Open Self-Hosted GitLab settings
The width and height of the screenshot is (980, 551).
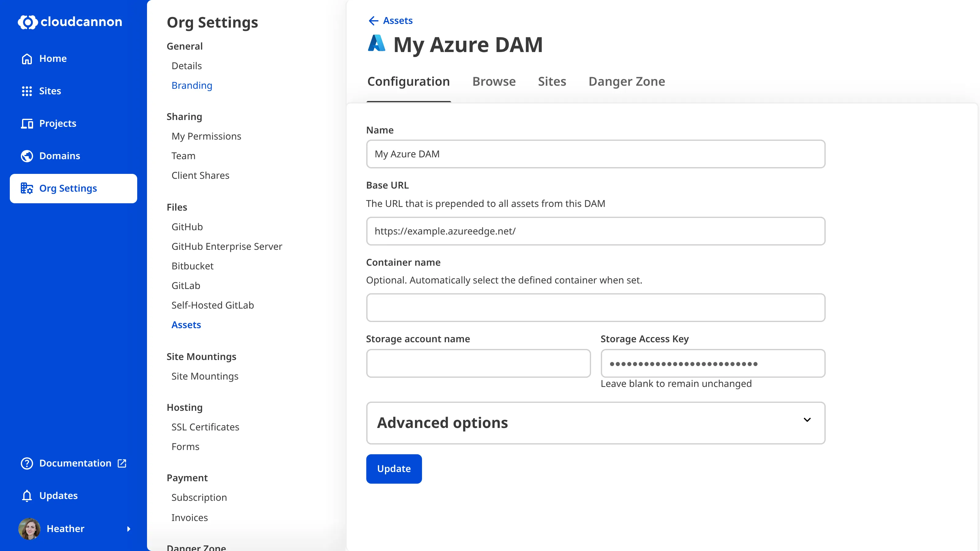point(212,305)
